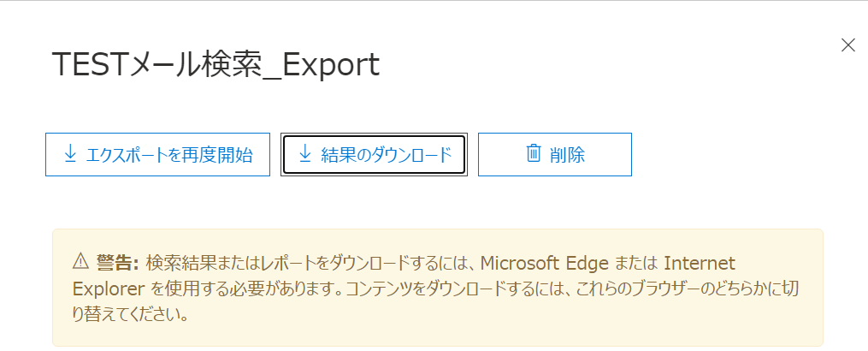
Task: Click the Internet text ending the first warning line
Action: pyautogui.click(x=699, y=261)
